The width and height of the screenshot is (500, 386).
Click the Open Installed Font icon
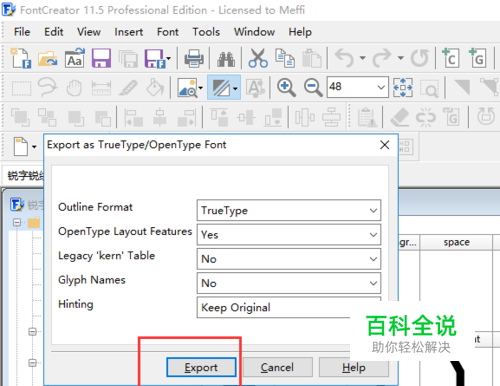(75, 58)
